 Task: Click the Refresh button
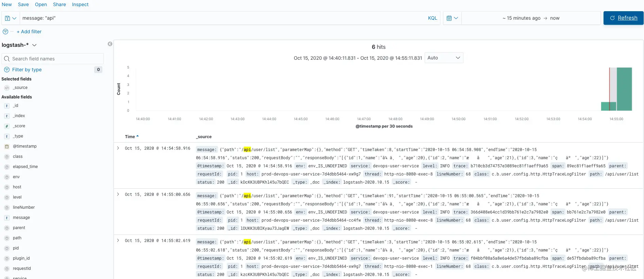pos(623,18)
